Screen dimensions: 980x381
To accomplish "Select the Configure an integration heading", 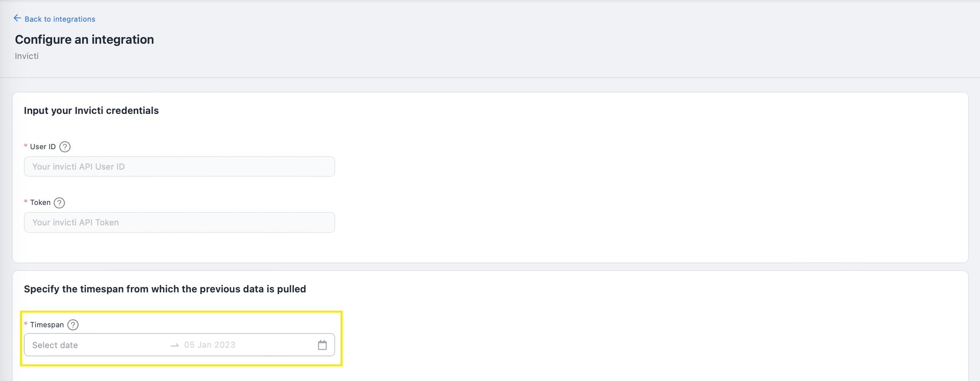I will pyautogui.click(x=84, y=40).
